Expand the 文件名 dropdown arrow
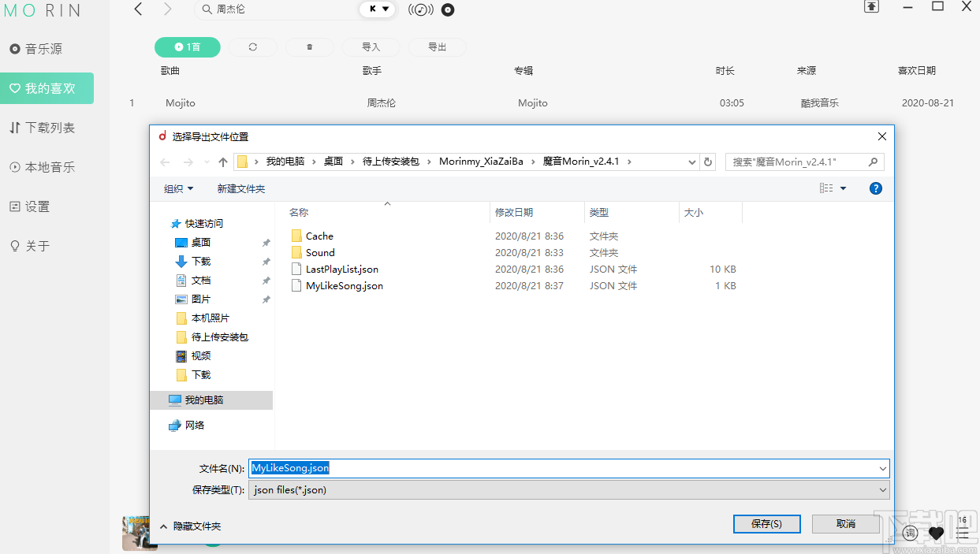 coord(883,468)
